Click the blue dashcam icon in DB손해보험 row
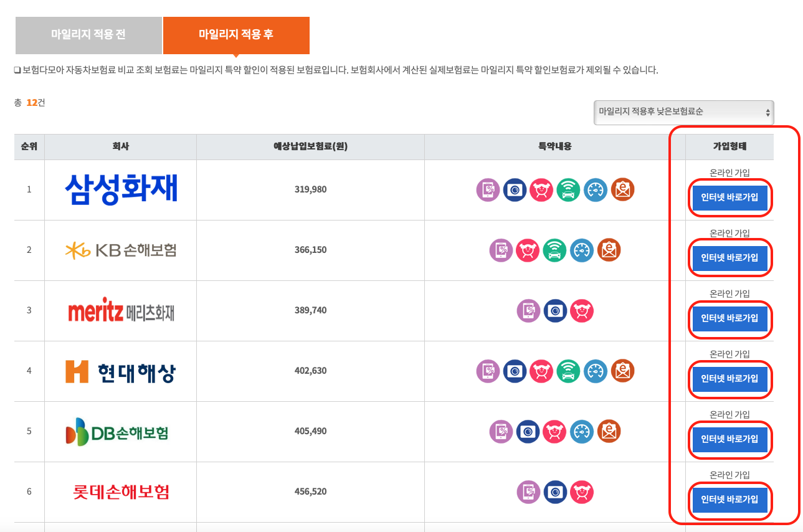 pyautogui.click(x=528, y=432)
